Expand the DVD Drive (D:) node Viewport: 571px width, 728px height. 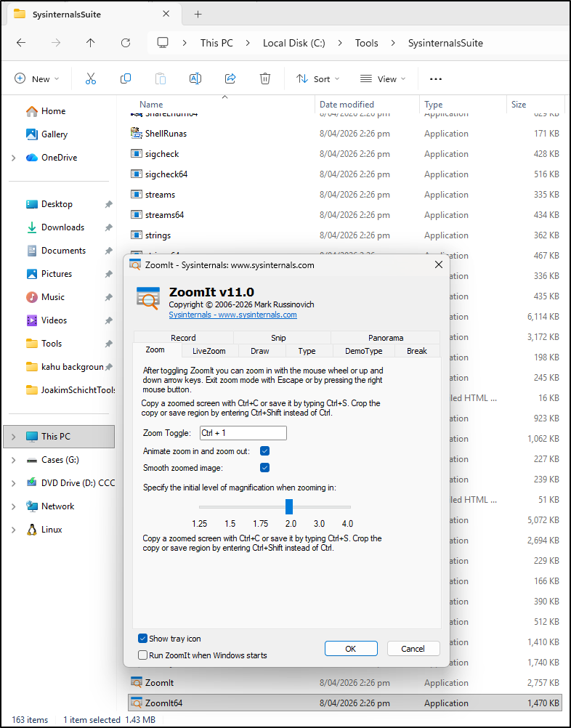[x=14, y=483]
